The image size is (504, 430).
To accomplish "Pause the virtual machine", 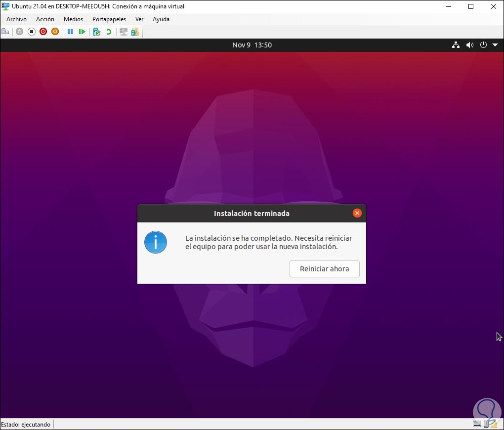I will tap(70, 32).
